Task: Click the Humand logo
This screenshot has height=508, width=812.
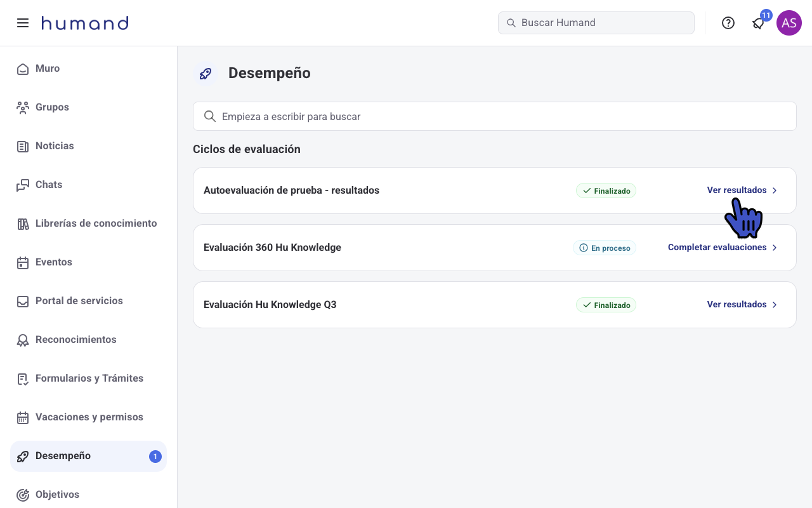Action: [x=85, y=23]
